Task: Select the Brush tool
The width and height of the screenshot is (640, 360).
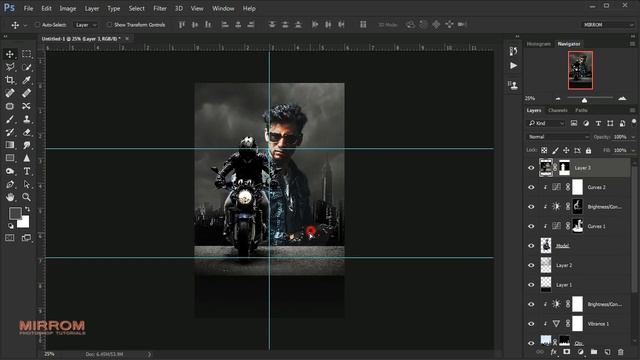Action: click(10, 119)
